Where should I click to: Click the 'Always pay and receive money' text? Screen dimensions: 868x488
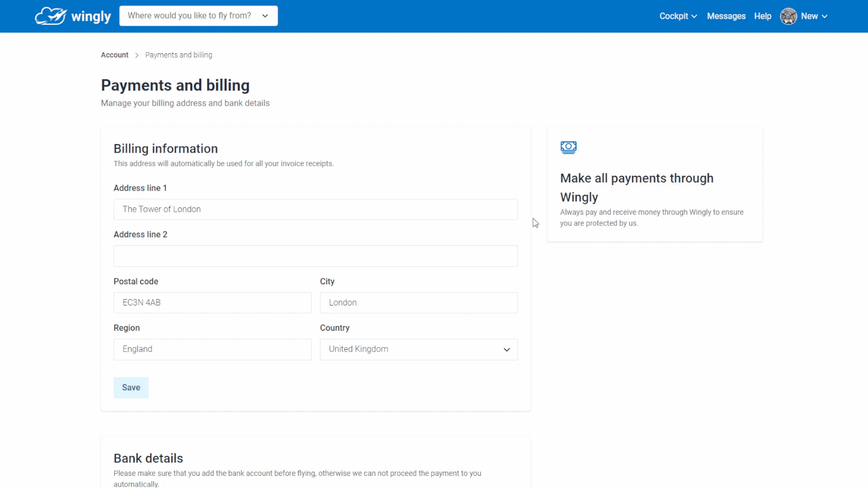[x=651, y=218]
